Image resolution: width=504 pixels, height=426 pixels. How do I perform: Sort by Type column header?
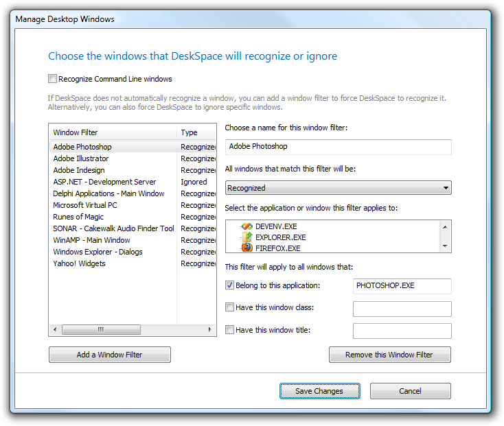pyautogui.click(x=196, y=132)
